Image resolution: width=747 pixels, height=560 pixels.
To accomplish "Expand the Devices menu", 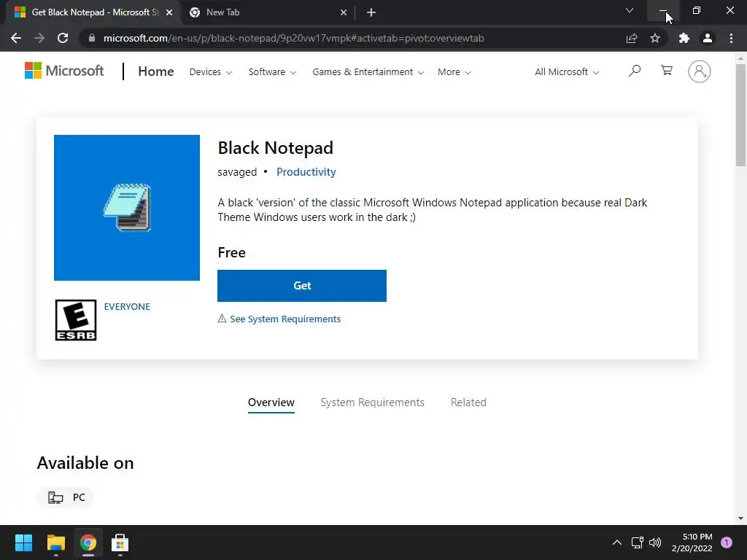I will click(x=211, y=72).
